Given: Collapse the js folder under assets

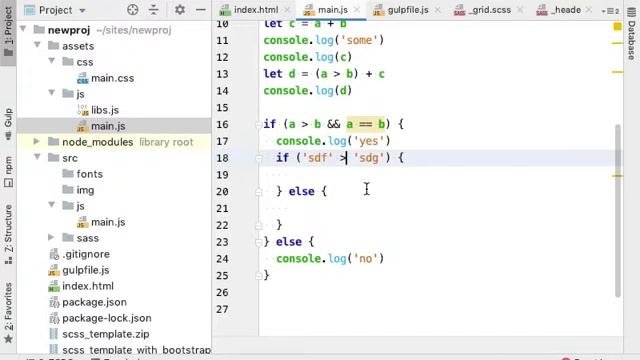Looking at the screenshot, I should [x=52, y=93].
